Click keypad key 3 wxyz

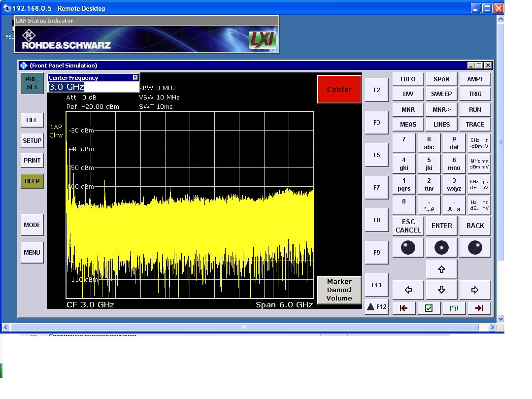454,184
